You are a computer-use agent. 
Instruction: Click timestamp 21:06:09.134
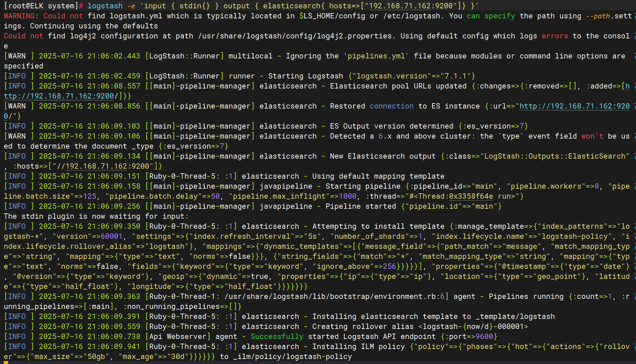coord(114,156)
